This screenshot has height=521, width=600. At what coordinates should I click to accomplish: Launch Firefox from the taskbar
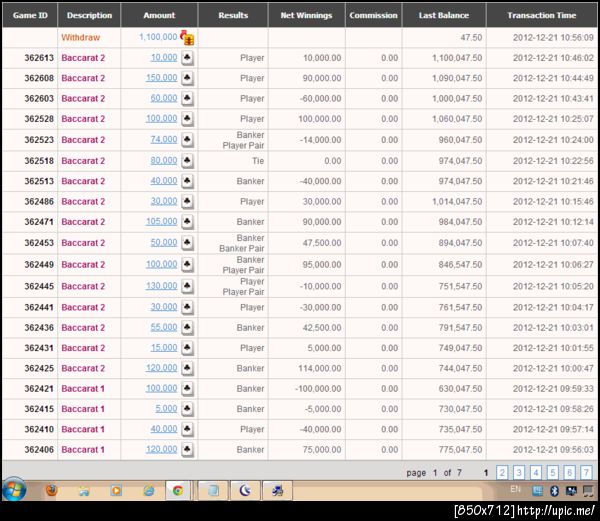pyautogui.click(x=52, y=490)
